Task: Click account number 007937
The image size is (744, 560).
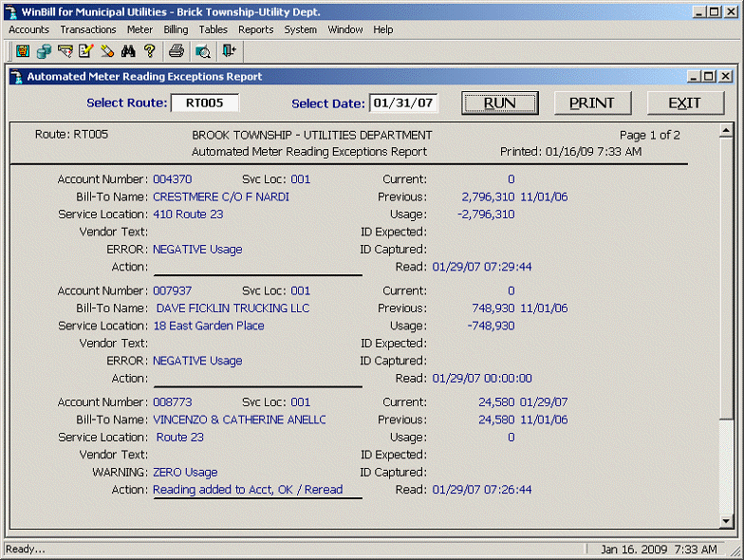Action: click(x=173, y=290)
